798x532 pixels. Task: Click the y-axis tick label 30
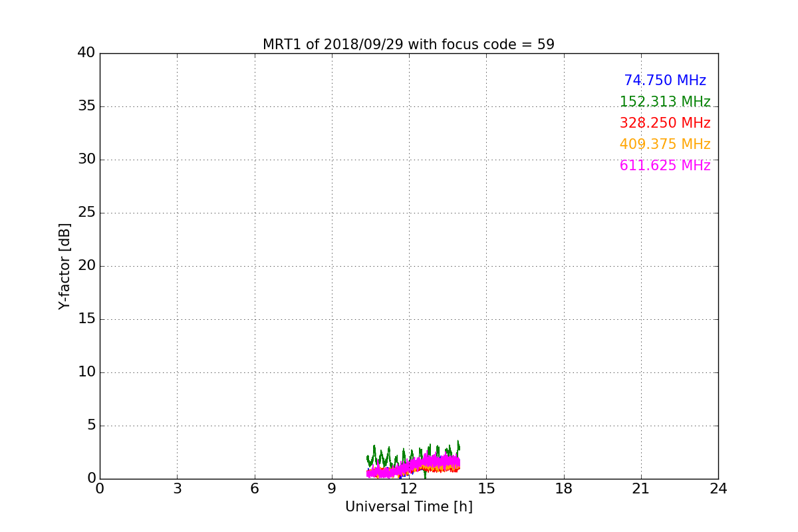(86, 160)
